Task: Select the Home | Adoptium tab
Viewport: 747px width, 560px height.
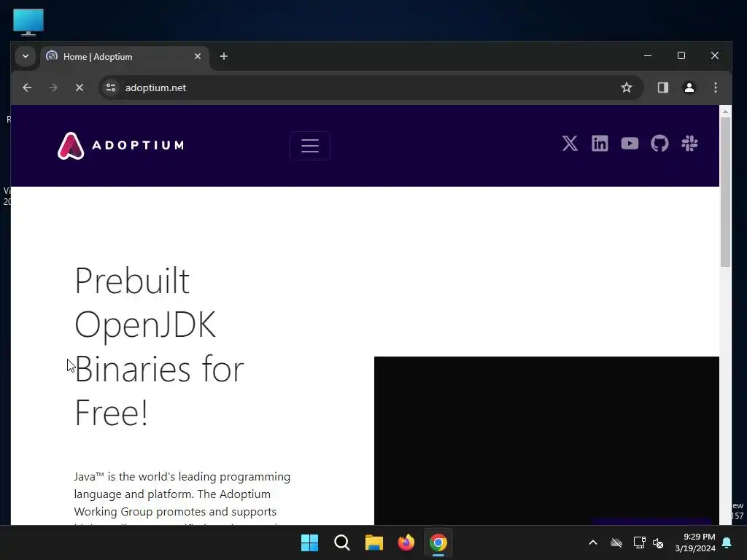Action: click(125, 57)
